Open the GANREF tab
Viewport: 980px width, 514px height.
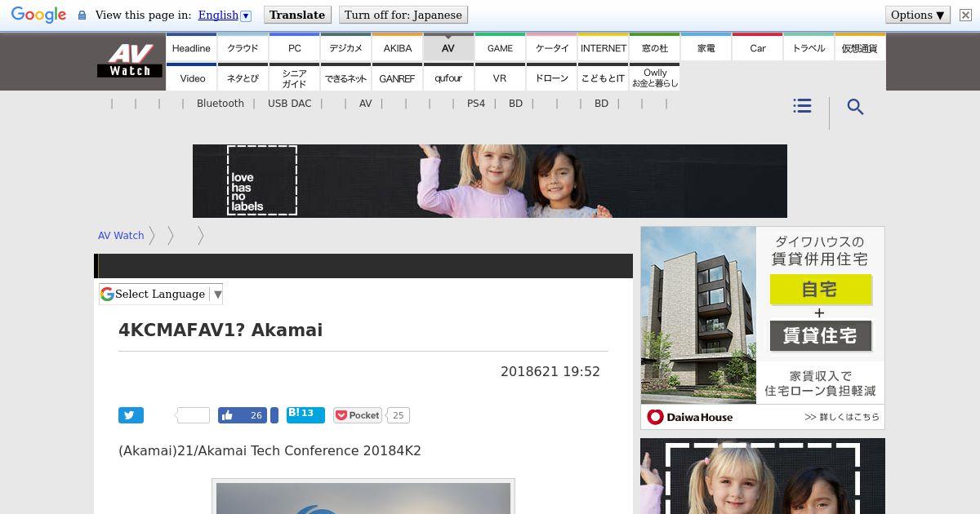397,78
